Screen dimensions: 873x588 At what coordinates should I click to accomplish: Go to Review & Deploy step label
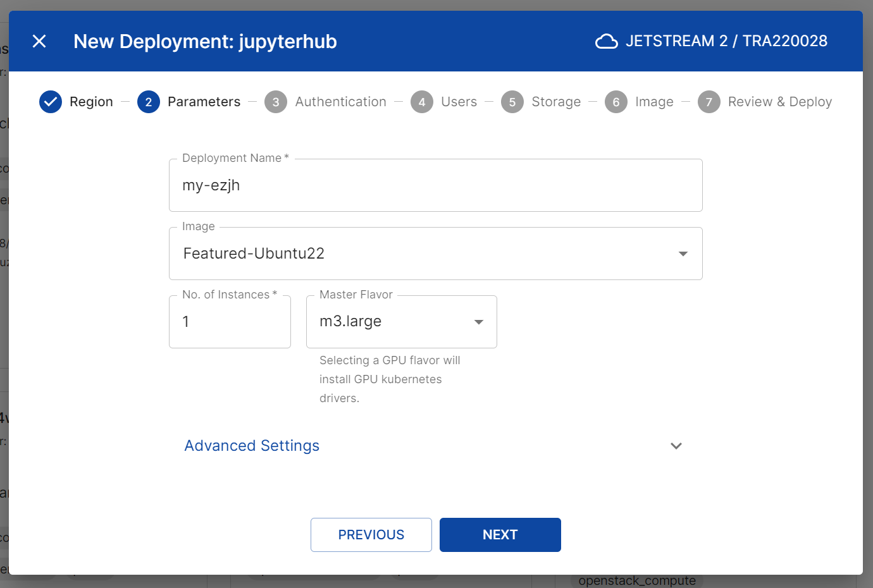pyautogui.click(x=780, y=102)
